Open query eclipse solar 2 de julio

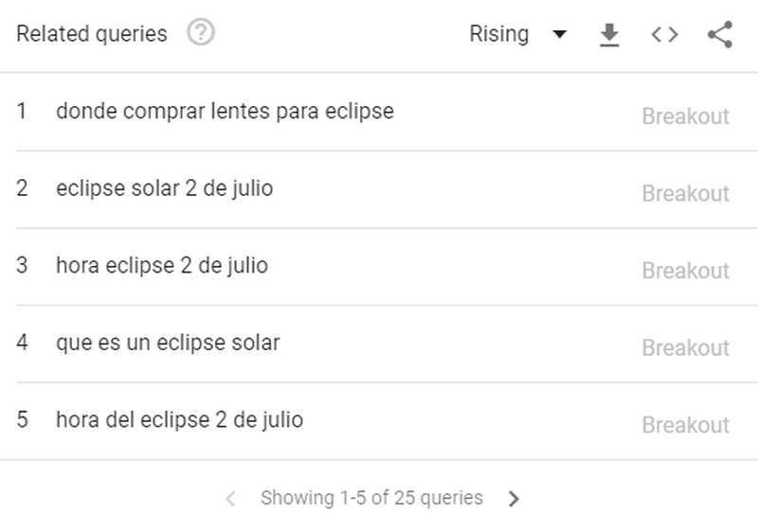[164, 188]
